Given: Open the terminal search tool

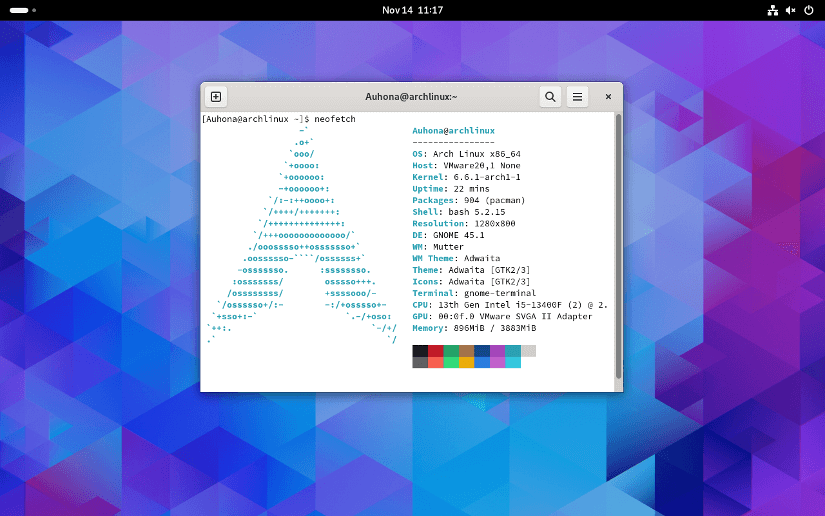Looking at the screenshot, I should (x=550, y=97).
